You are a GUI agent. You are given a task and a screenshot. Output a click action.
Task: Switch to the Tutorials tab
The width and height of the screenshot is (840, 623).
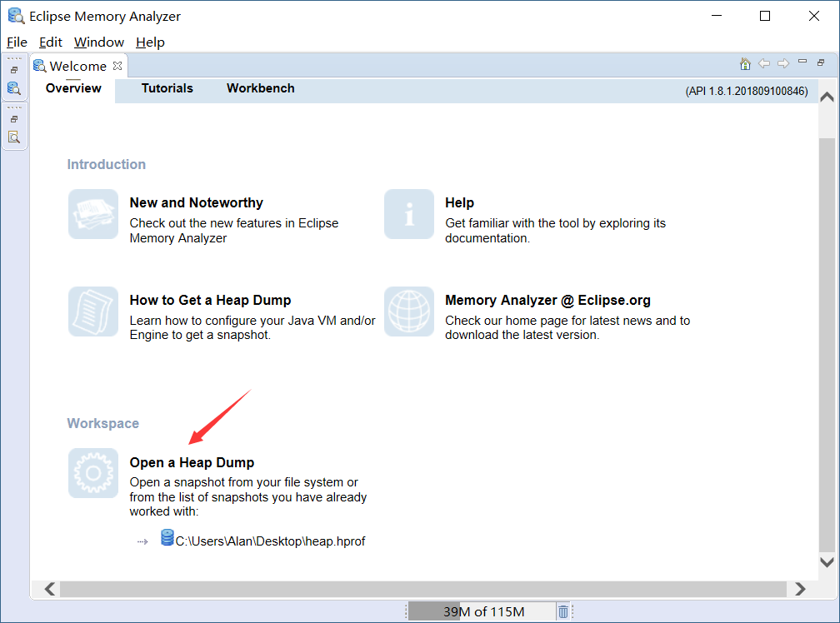click(167, 88)
